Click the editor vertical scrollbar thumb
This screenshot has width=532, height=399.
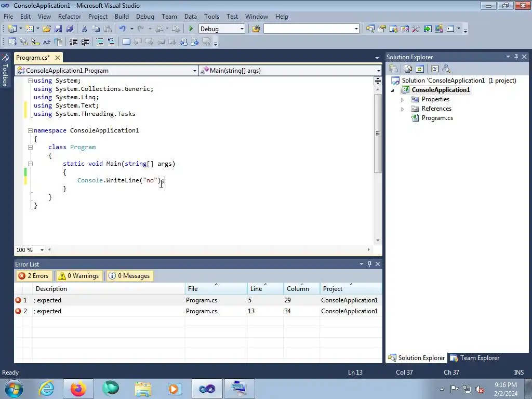378,134
